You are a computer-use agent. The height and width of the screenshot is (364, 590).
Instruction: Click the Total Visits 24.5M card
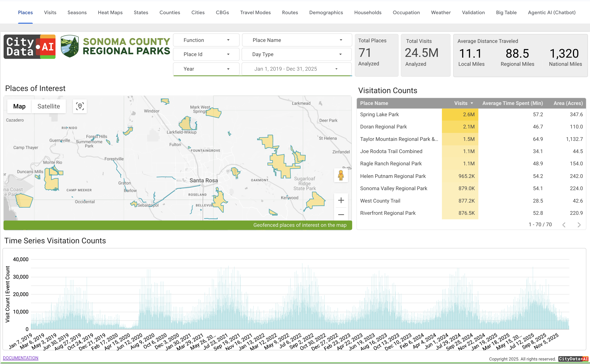(x=426, y=55)
